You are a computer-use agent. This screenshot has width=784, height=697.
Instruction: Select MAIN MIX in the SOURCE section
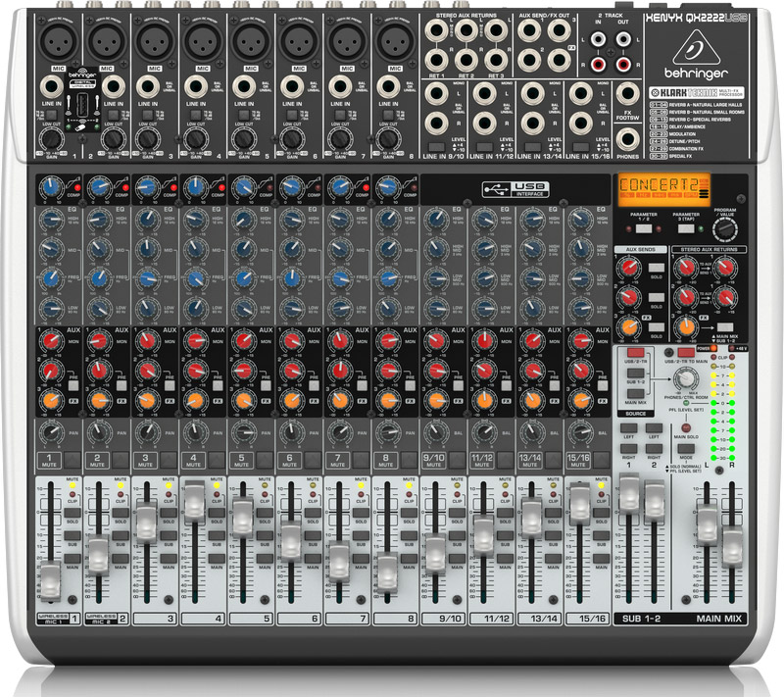[635, 393]
